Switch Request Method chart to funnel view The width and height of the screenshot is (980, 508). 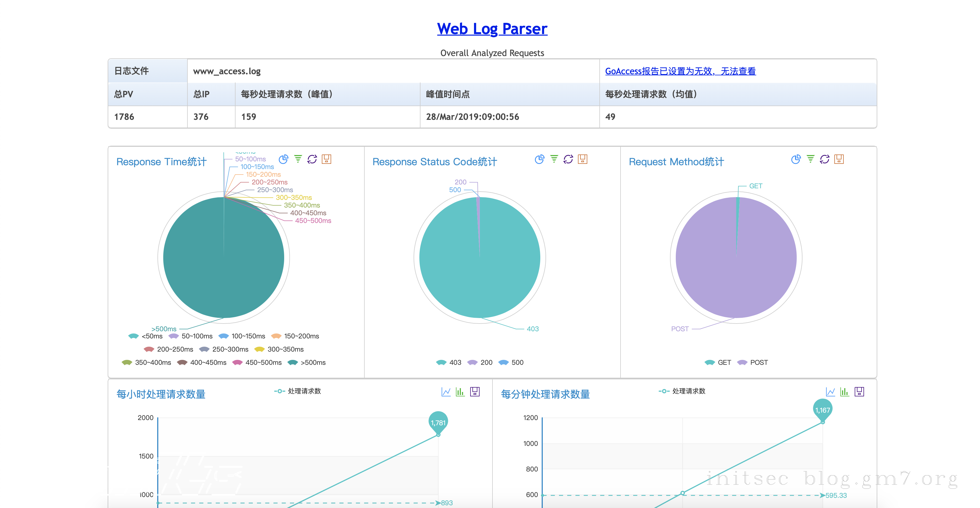[x=810, y=159]
